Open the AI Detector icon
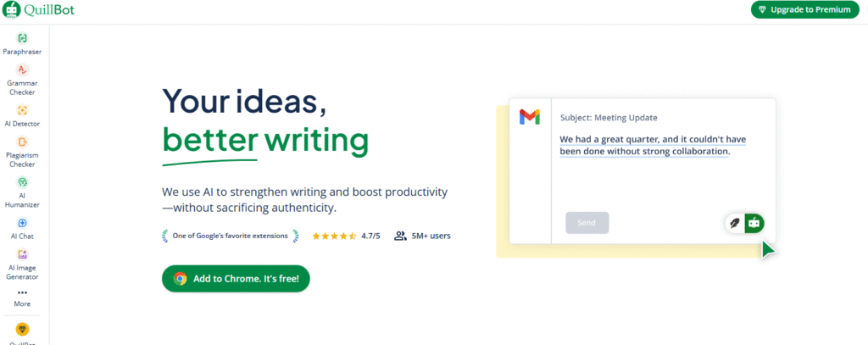Viewport: 868px width, 345px height. click(22, 110)
